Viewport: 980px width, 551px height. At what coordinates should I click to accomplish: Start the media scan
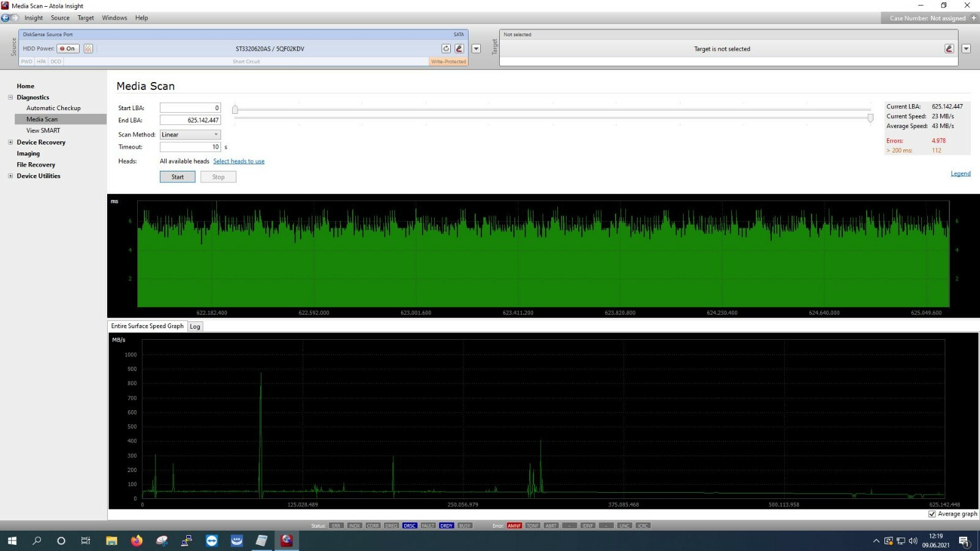click(x=178, y=177)
